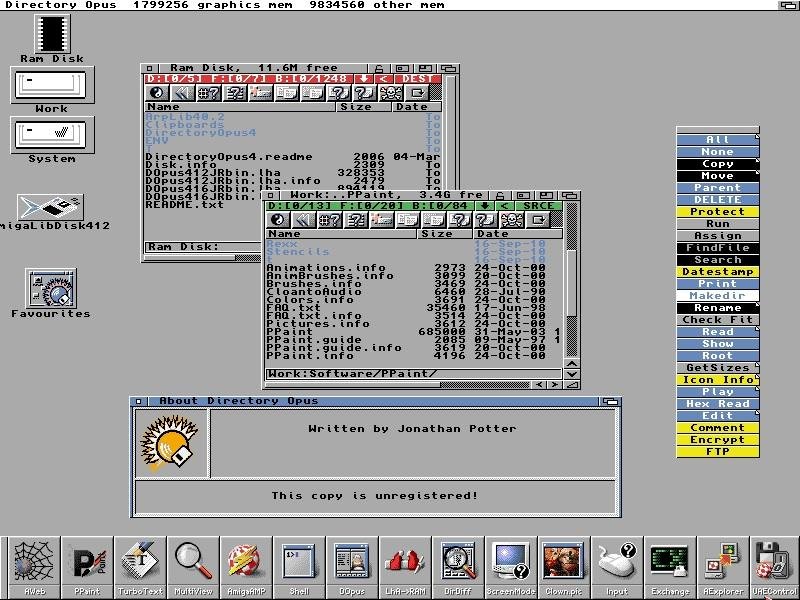Sort Ram Disk lister by the Size column

click(363, 107)
